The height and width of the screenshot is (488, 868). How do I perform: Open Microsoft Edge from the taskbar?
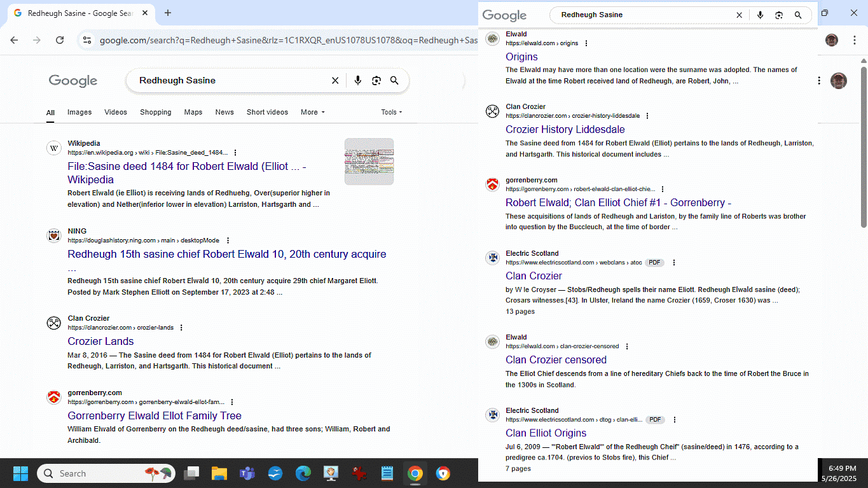(x=303, y=473)
